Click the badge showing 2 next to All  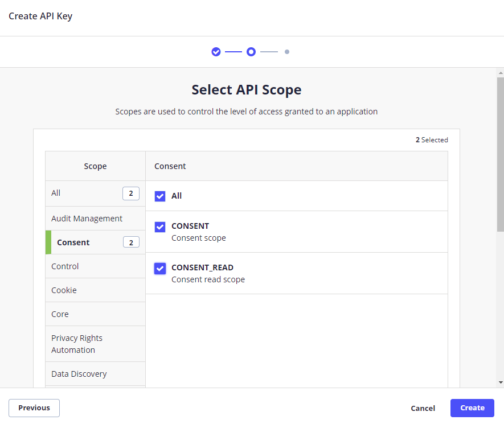coord(131,193)
